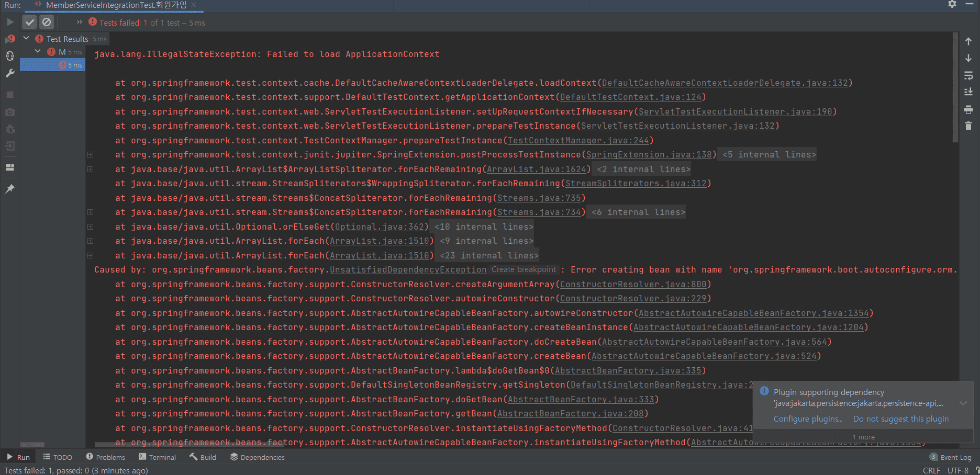980x475 pixels.
Task: Change file encoding via UTF-8 in status bar
Action: [x=958, y=470]
